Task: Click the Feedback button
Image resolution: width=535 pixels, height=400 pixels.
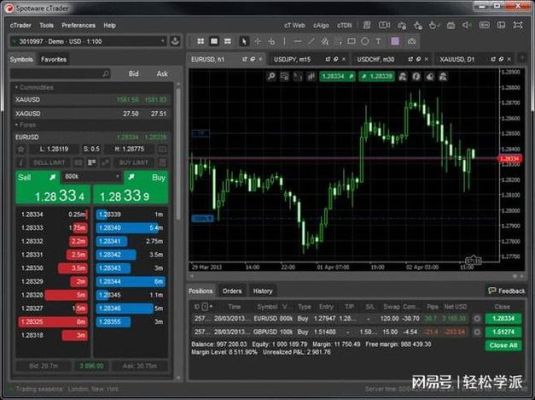Action: [506, 291]
